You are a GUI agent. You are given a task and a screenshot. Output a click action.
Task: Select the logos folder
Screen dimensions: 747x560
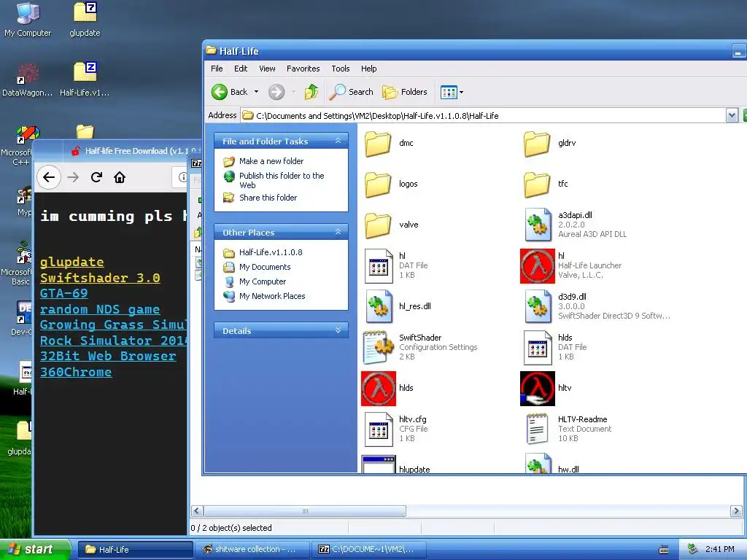pyautogui.click(x=379, y=184)
